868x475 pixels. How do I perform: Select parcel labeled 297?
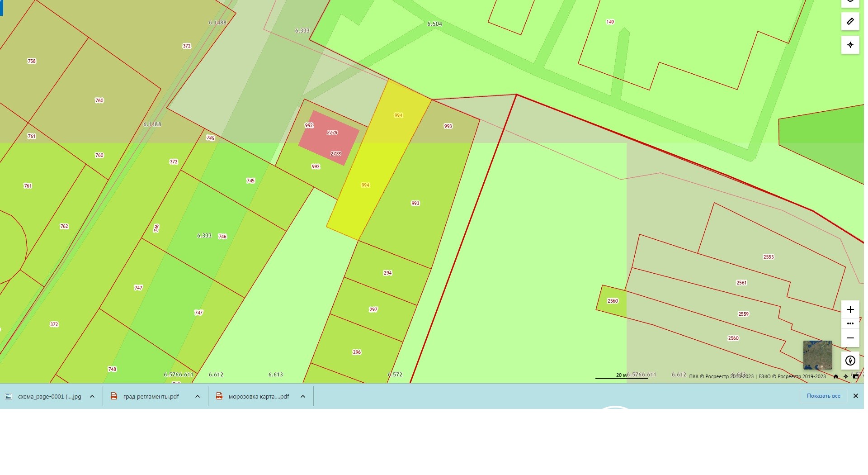pyautogui.click(x=373, y=309)
